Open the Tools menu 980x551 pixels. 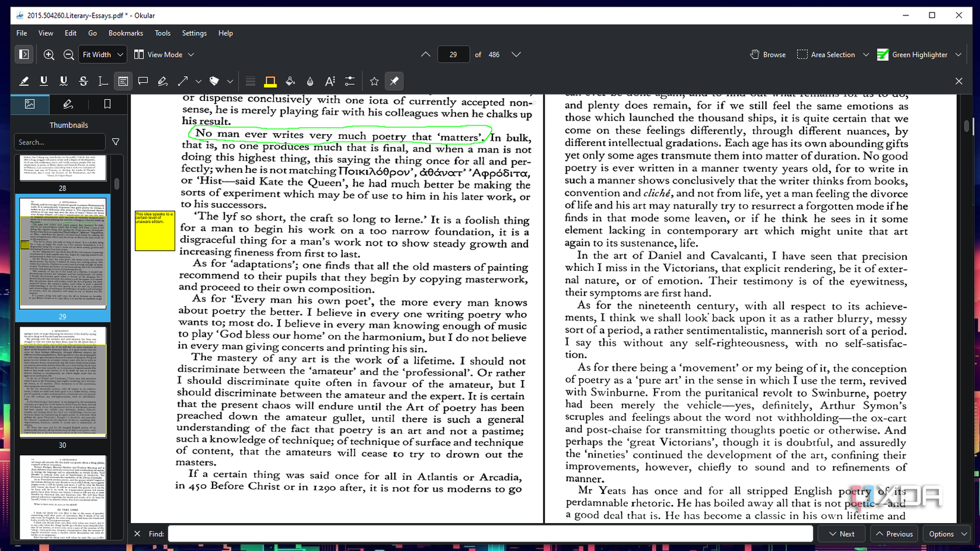click(x=162, y=33)
